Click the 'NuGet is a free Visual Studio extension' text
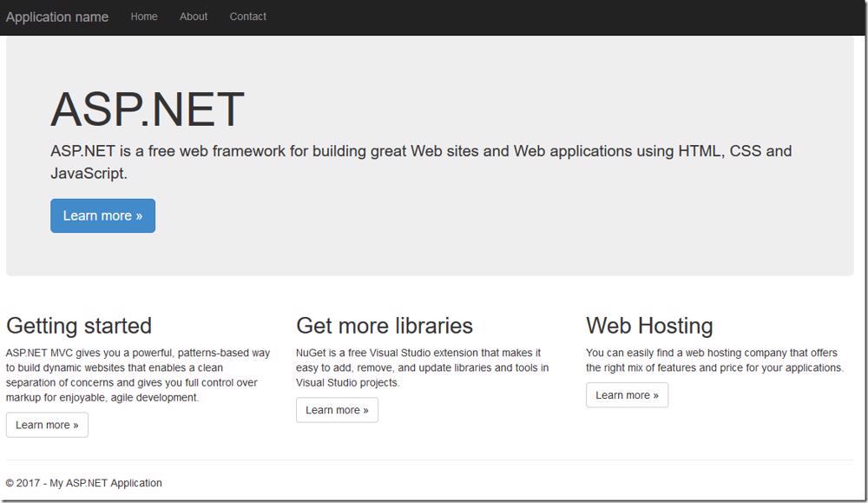868x503 pixels. click(x=423, y=367)
